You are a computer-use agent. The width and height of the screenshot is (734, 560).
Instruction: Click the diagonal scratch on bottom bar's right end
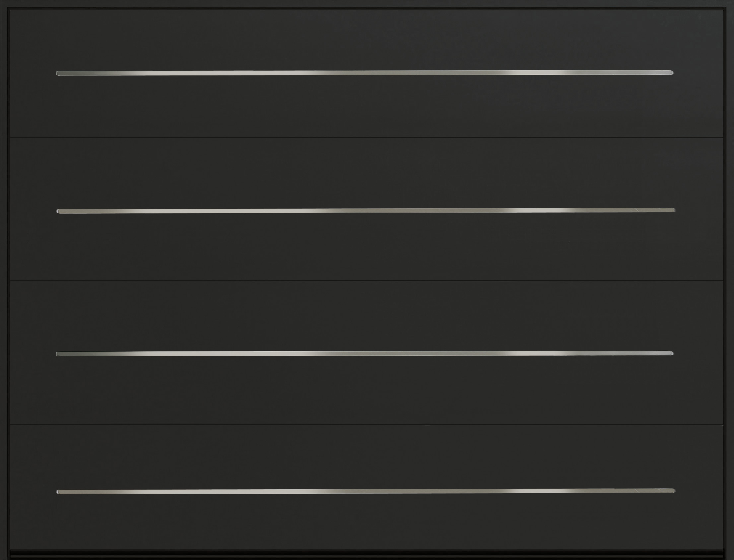pos(637,491)
